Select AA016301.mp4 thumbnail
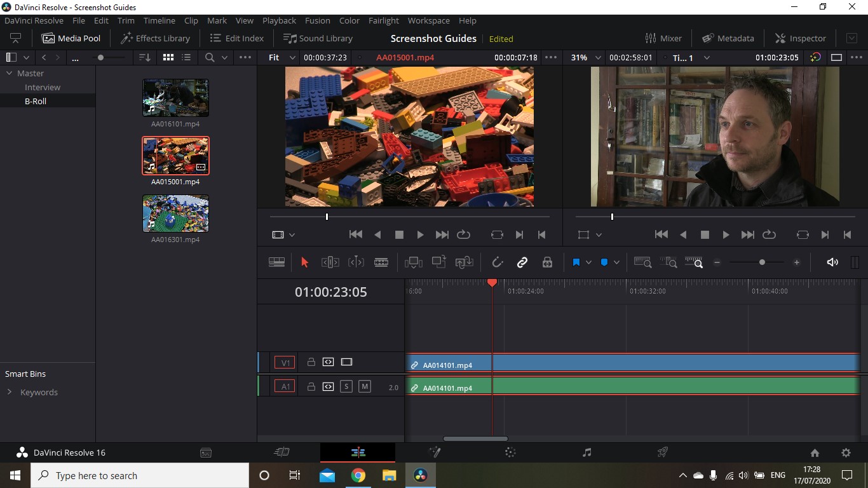Viewport: 868px width, 488px height. tap(175, 213)
